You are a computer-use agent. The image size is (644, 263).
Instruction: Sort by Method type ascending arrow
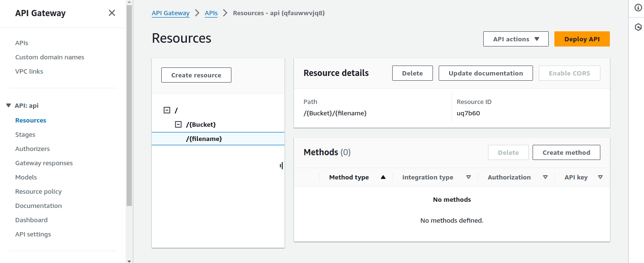tap(383, 177)
